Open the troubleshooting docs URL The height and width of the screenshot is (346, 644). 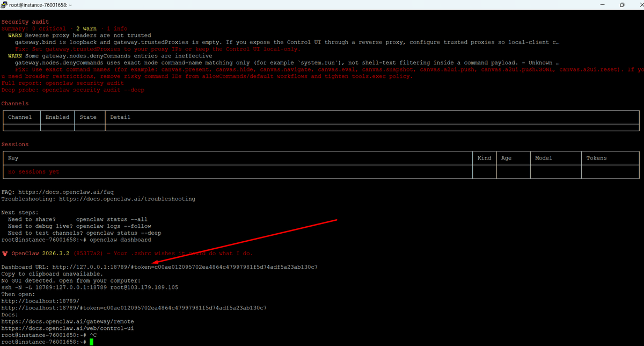(x=127, y=199)
